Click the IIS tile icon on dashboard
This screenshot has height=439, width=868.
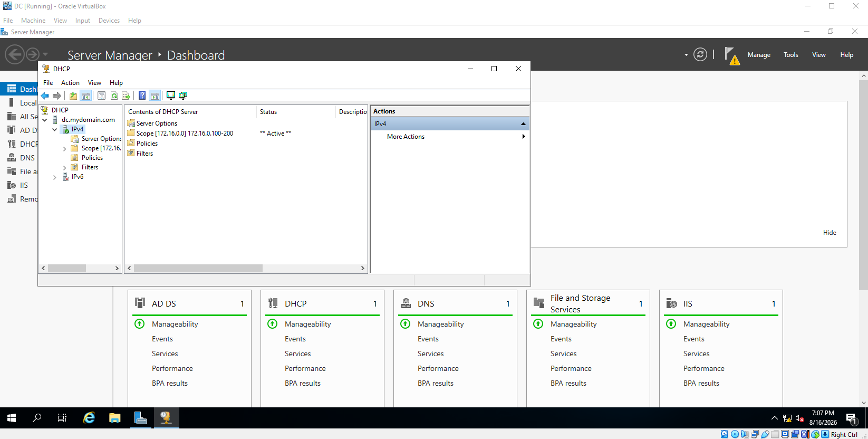(672, 303)
